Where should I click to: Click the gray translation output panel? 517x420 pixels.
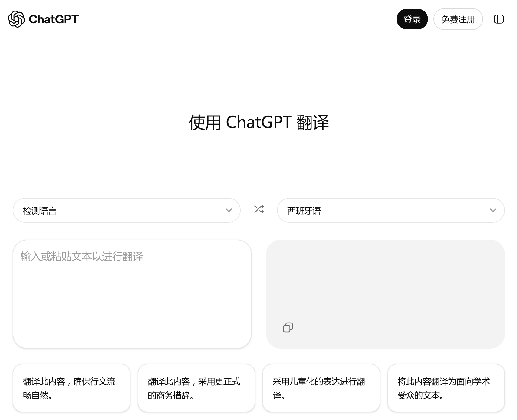pos(384,287)
